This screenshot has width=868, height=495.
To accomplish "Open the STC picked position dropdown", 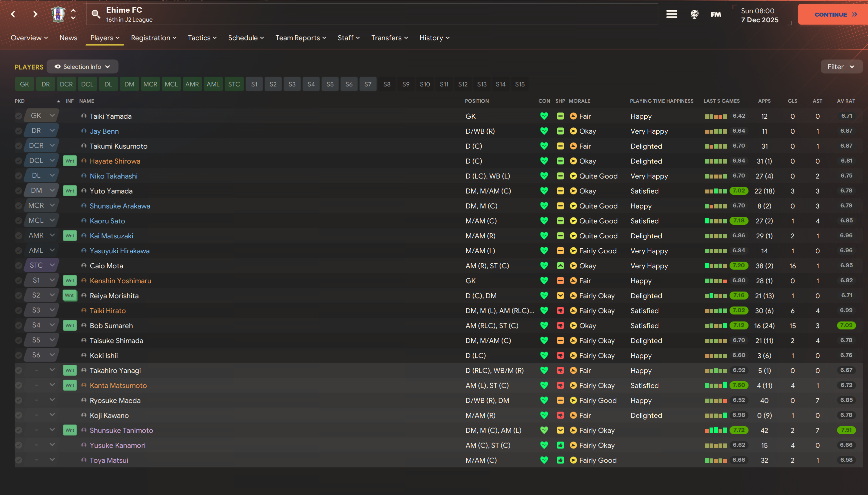I will [x=41, y=265].
